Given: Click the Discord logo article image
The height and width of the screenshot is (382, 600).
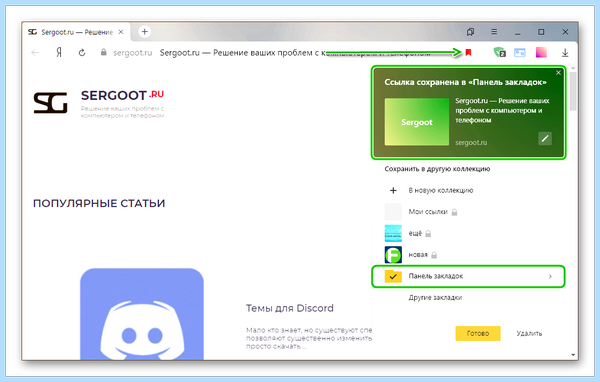Looking at the screenshot, I should pyautogui.click(x=142, y=314).
